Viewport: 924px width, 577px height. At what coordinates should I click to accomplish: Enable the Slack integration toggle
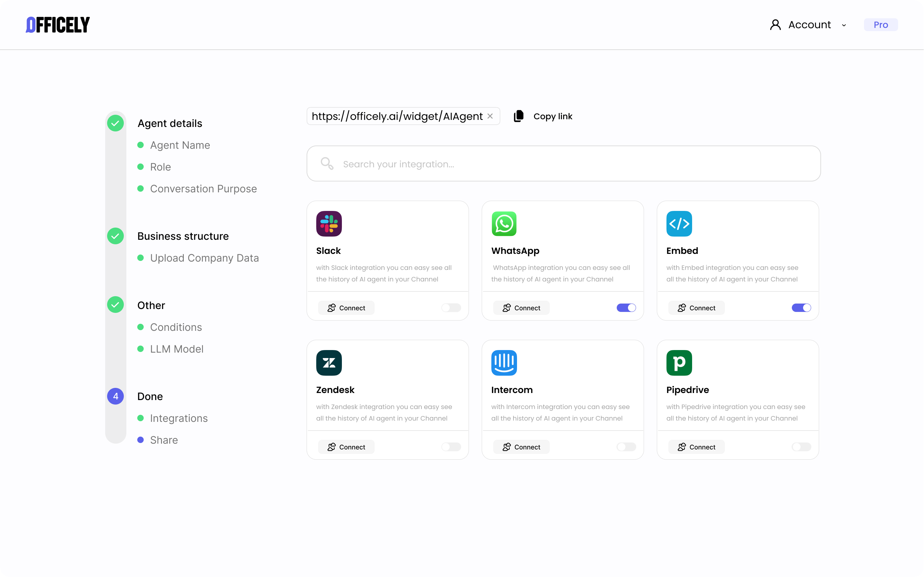point(451,308)
